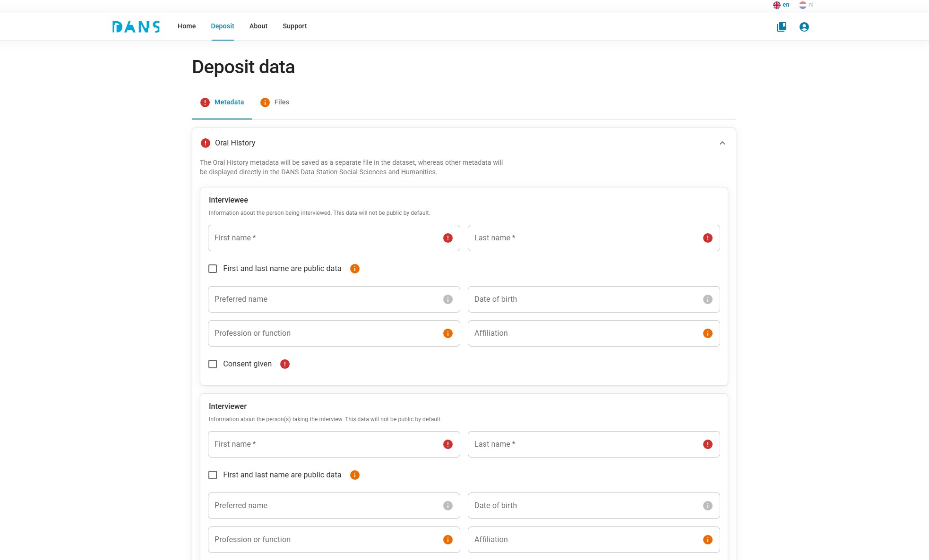Check Interviewer first and last name public
929x560 pixels.
[x=213, y=475]
